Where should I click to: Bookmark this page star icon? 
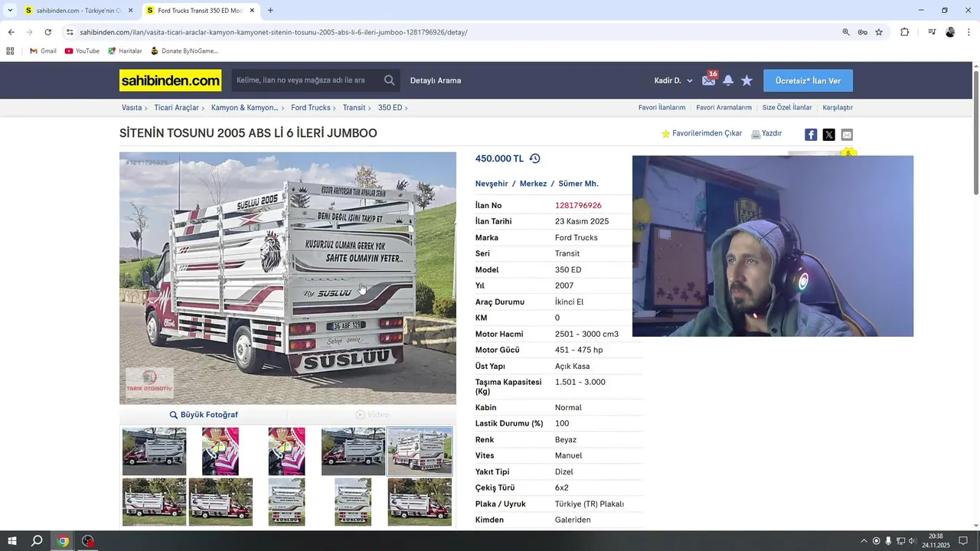click(879, 32)
